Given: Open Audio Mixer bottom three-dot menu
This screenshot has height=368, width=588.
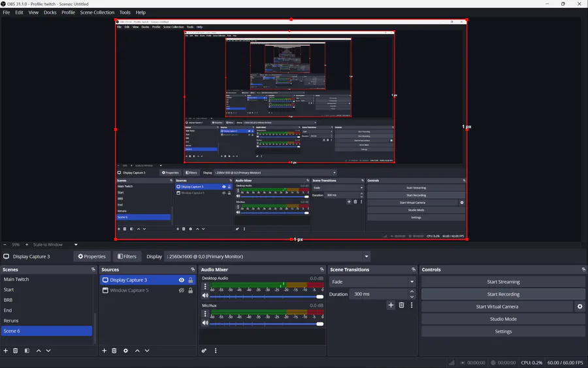Looking at the screenshot, I should 216,350.
